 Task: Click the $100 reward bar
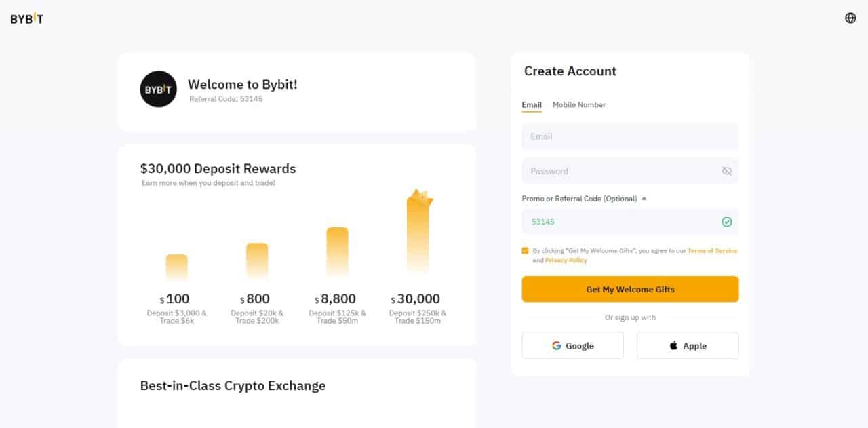(177, 267)
